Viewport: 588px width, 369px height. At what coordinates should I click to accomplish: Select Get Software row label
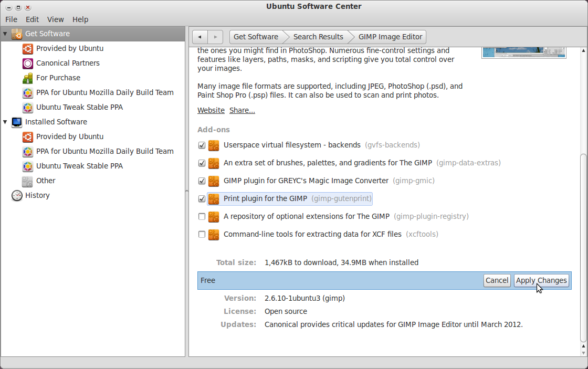pos(48,34)
